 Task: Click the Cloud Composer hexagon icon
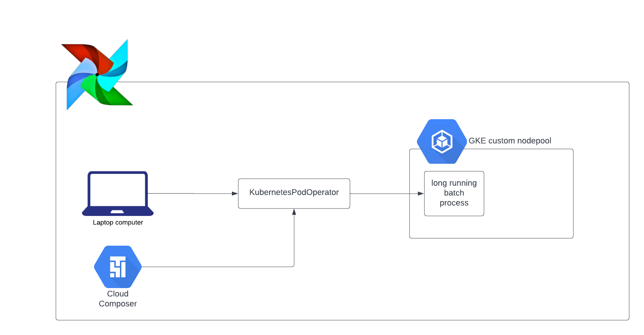coord(118,267)
